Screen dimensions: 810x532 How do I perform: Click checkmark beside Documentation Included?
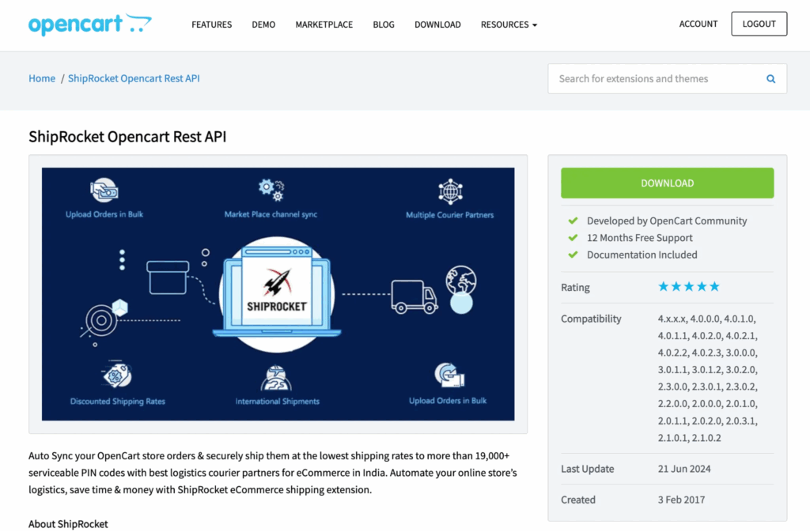coord(573,255)
